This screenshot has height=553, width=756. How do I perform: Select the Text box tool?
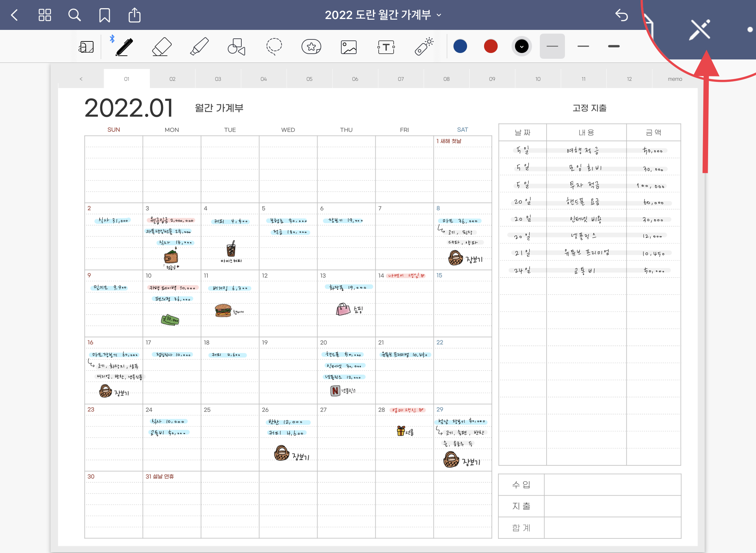pyautogui.click(x=386, y=47)
